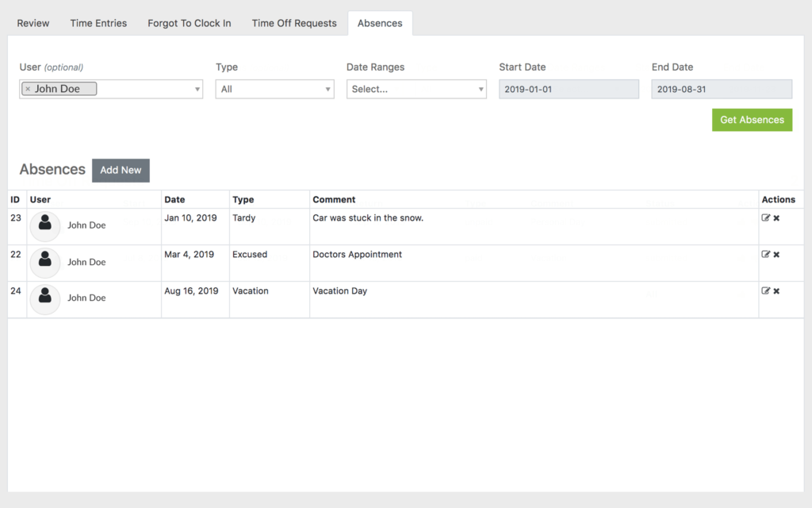
Task: Select the Time Off Requests tab
Action: pos(294,23)
